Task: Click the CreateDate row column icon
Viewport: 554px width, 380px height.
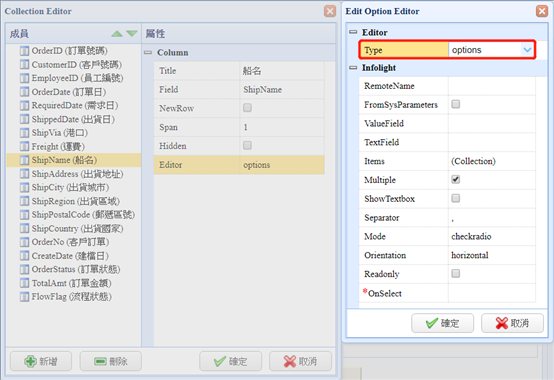Action: (x=24, y=256)
